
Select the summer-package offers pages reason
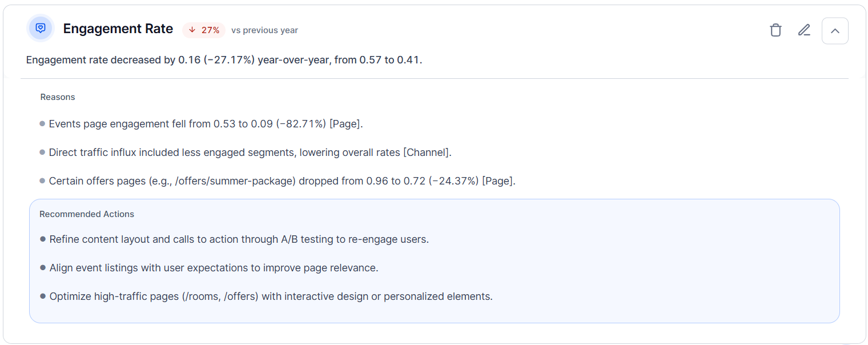point(282,181)
